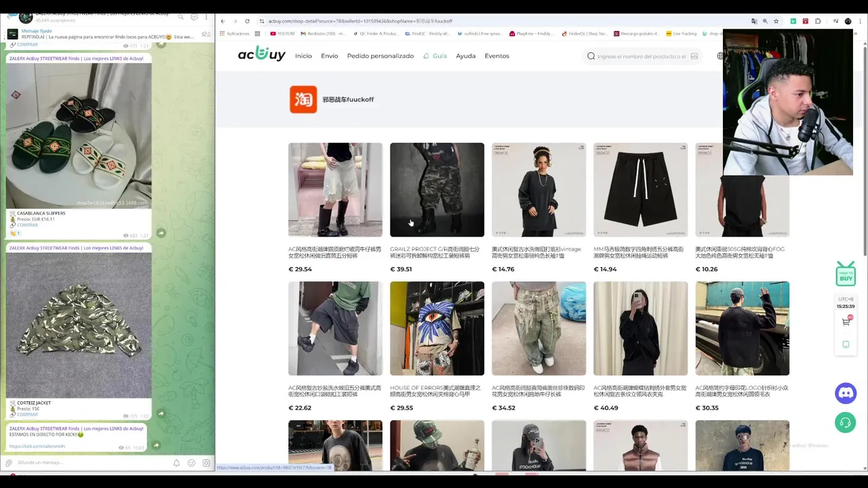Viewport: 868px width, 488px height.
Task: Open the shopping cart floating icon
Action: 846,322
